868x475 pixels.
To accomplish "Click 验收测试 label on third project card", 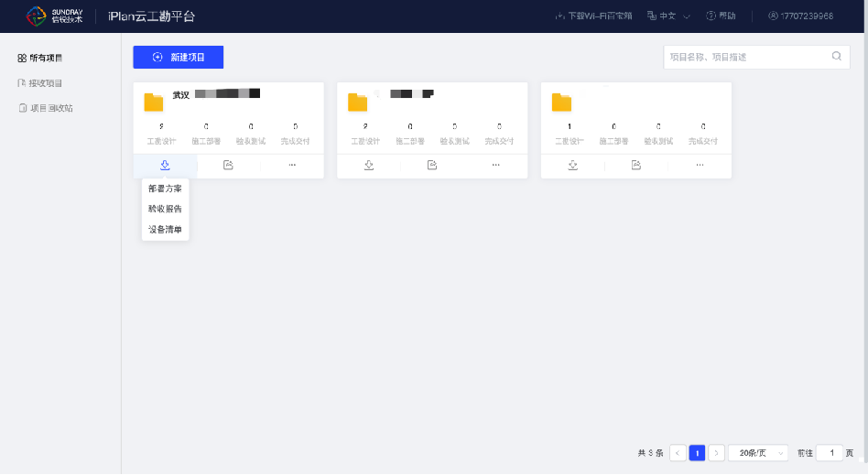I will (658, 141).
